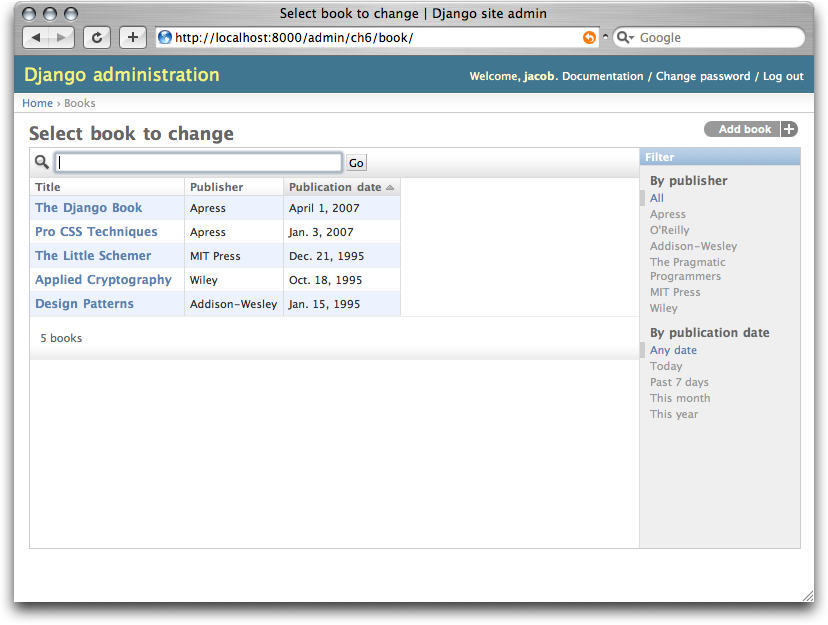Screen dimensions: 828x625
Task: Click the magnifying glass search icon
Action: [x=42, y=162]
